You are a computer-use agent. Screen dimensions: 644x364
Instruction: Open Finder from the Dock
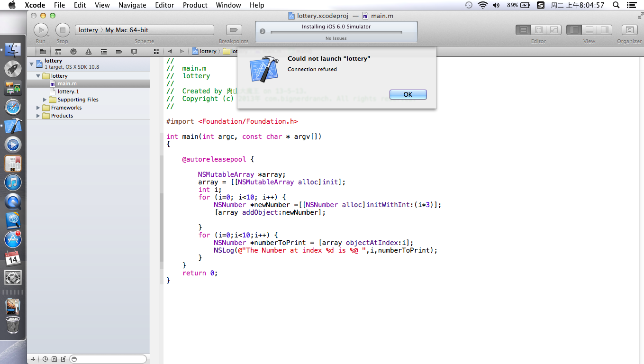click(13, 49)
